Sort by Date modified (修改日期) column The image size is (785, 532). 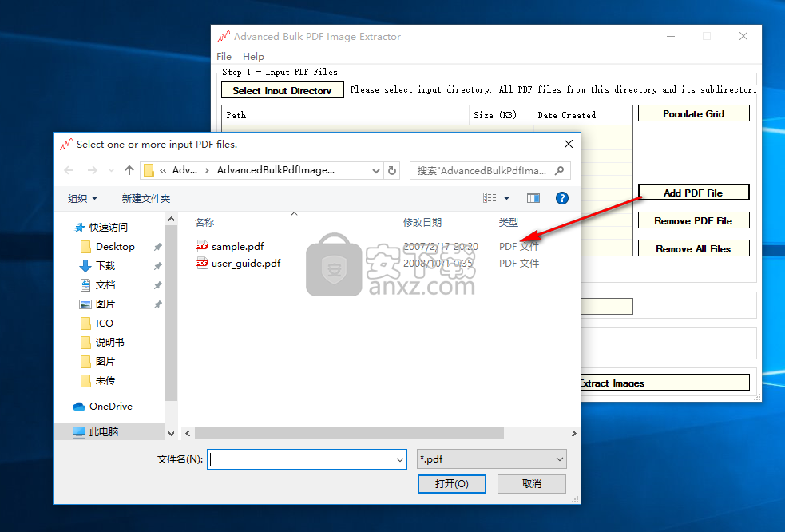(x=422, y=222)
